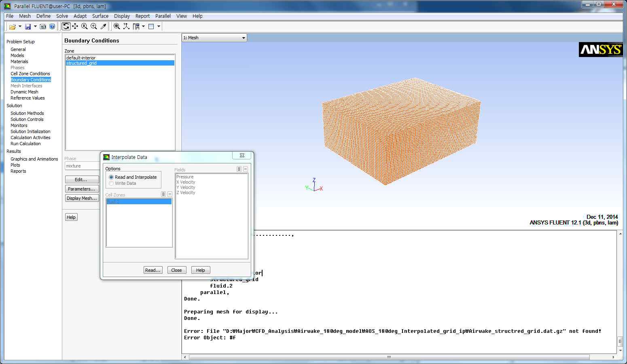Open the View menu

point(182,16)
